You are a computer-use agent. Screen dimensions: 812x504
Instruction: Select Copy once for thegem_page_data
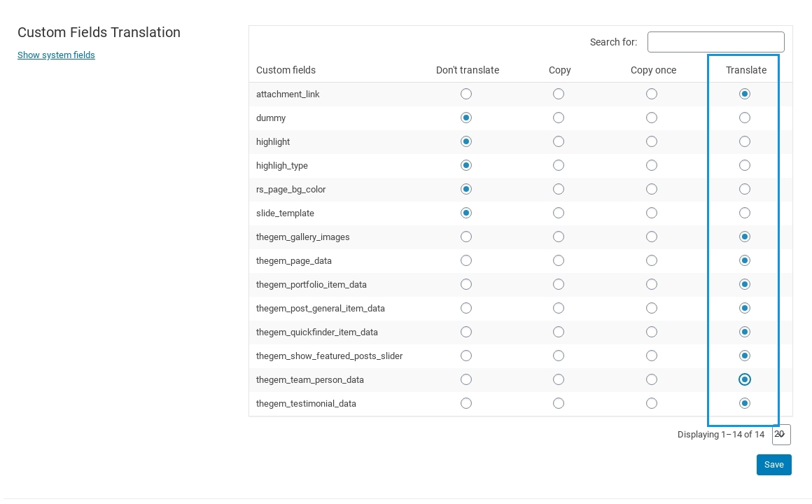652,260
